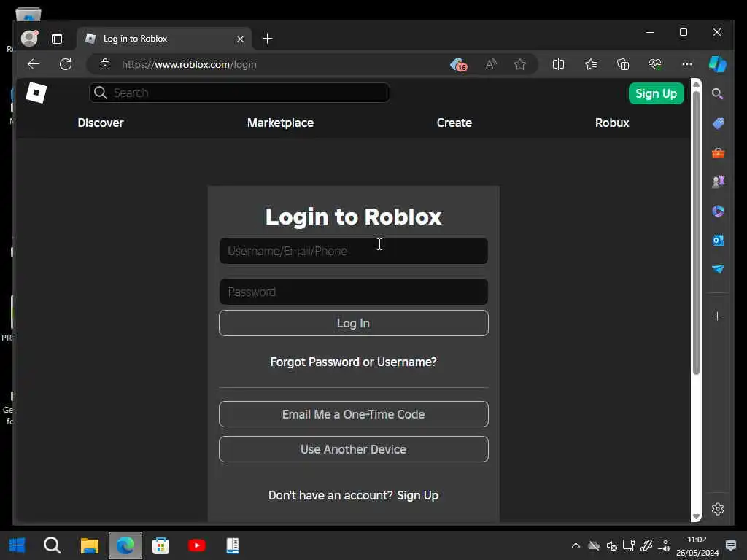Open the Windows Start menu
This screenshot has width=747, height=560.
18,545
